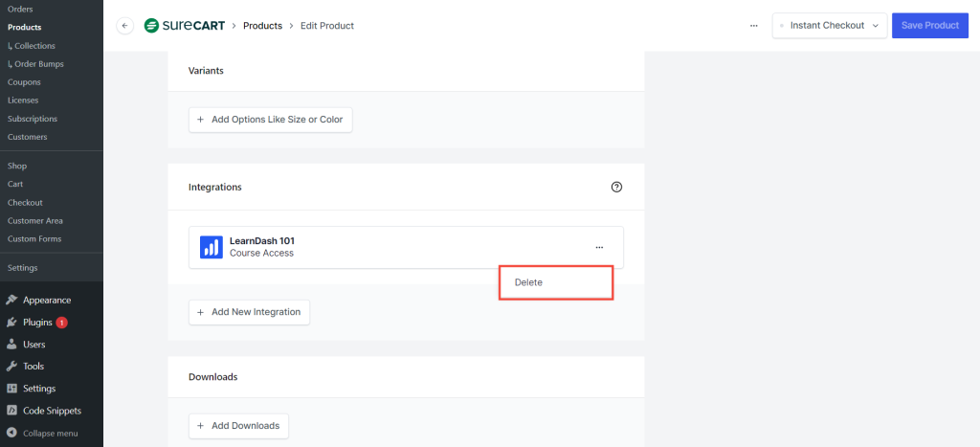The height and width of the screenshot is (447, 980).
Task: Open the Users admin menu
Action: pos(33,345)
